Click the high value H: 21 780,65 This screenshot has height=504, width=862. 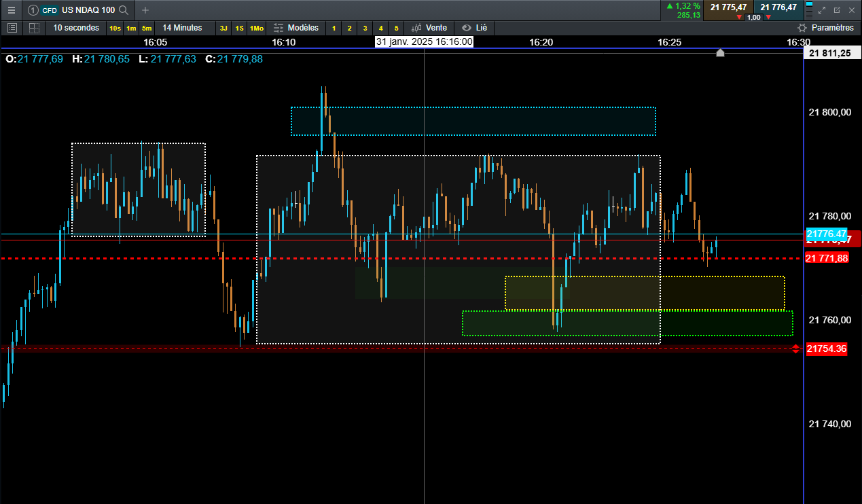[x=100, y=59]
